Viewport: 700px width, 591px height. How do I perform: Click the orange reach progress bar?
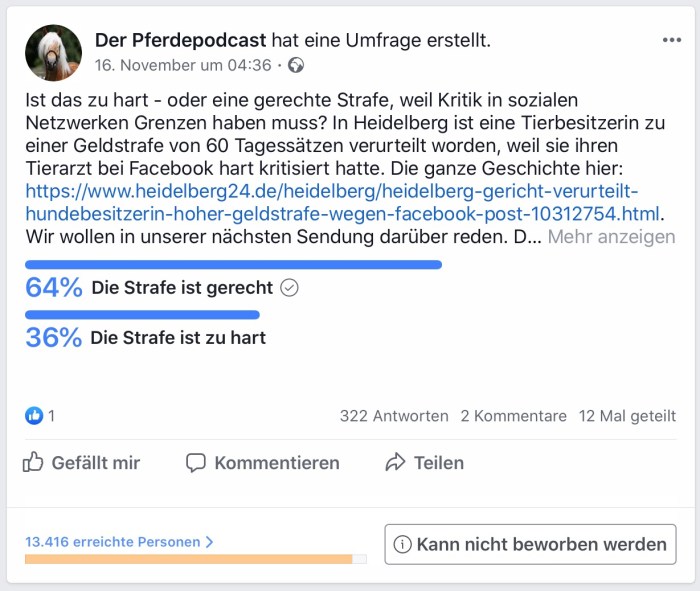188,559
